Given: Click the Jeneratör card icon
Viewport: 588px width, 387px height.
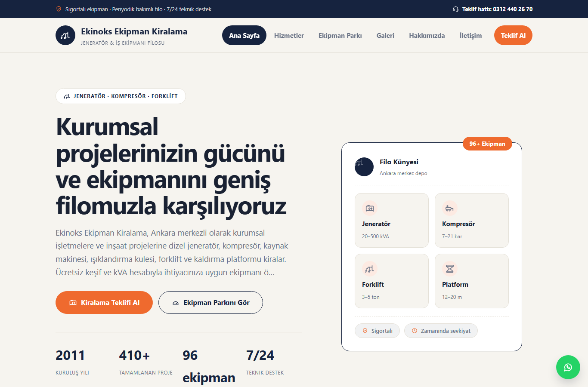Looking at the screenshot, I should coord(370,209).
